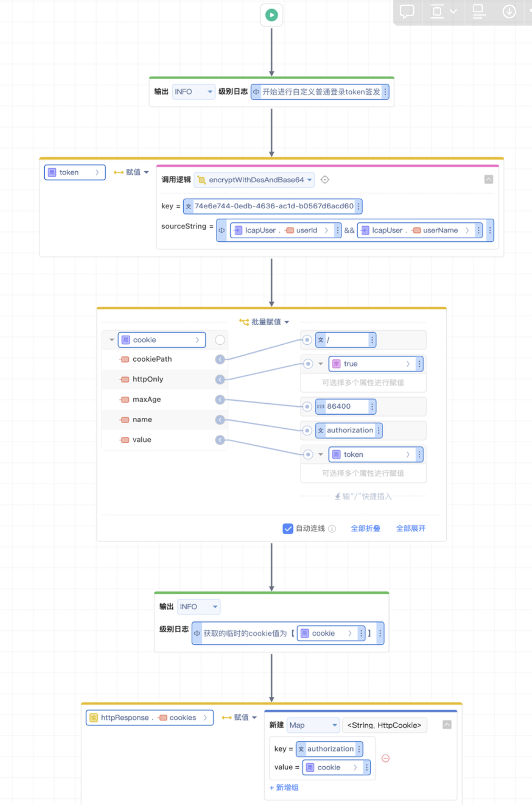
Task: Open the httpResponse cookies variable selector
Action: coord(150,717)
